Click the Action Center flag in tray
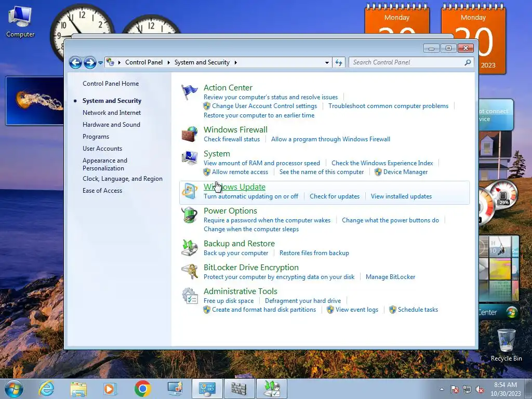The width and height of the screenshot is (532, 399). tap(455, 390)
